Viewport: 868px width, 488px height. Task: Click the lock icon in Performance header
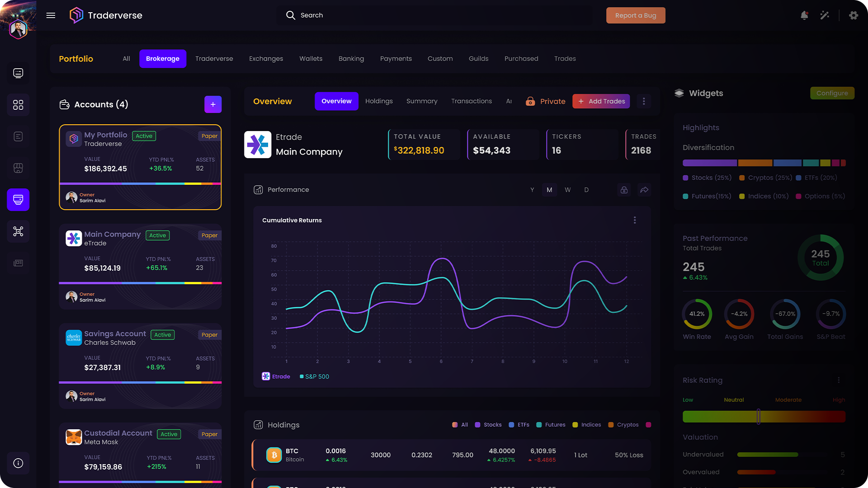click(624, 190)
